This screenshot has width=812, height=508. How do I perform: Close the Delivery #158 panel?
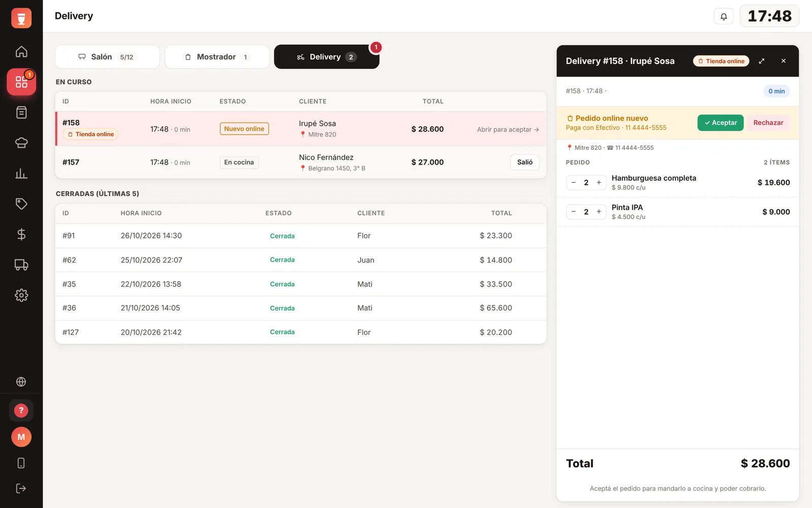[783, 61]
